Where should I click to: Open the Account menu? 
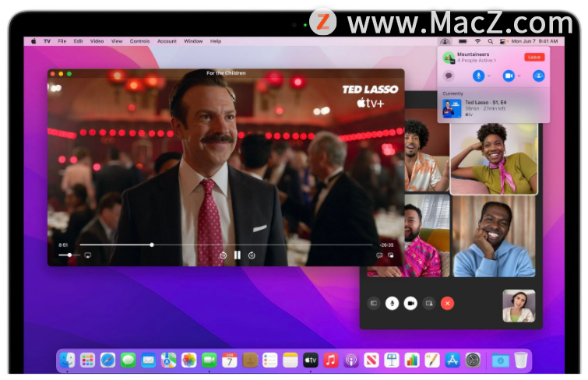[x=167, y=41]
